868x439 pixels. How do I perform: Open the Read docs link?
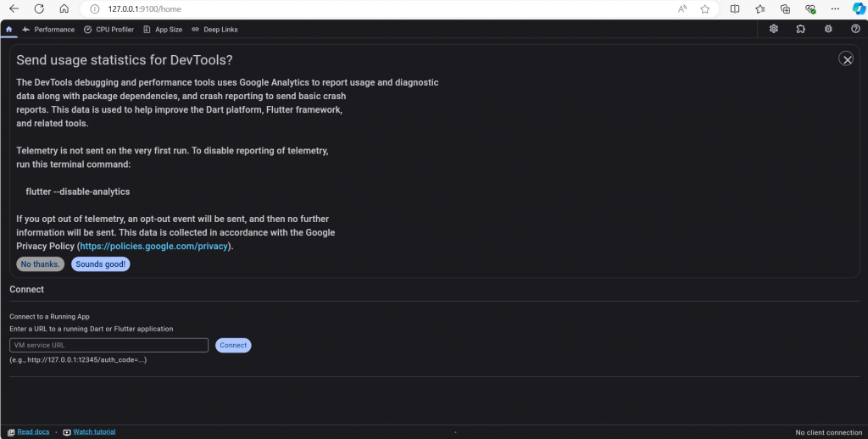click(33, 432)
